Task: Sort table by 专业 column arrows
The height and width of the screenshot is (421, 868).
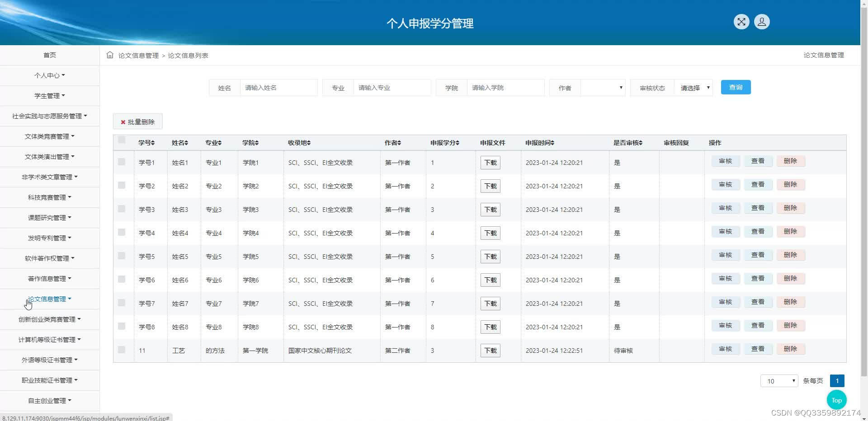Action: coord(220,143)
